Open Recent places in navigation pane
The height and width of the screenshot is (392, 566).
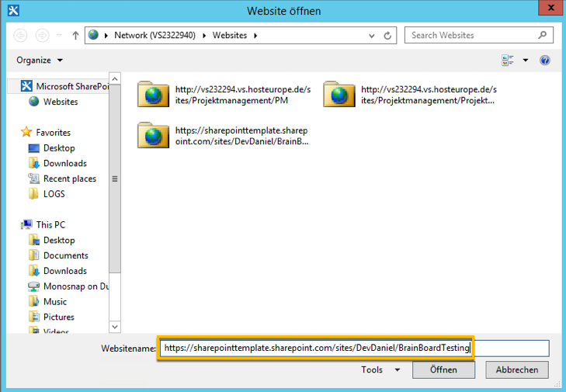pos(70,179)
